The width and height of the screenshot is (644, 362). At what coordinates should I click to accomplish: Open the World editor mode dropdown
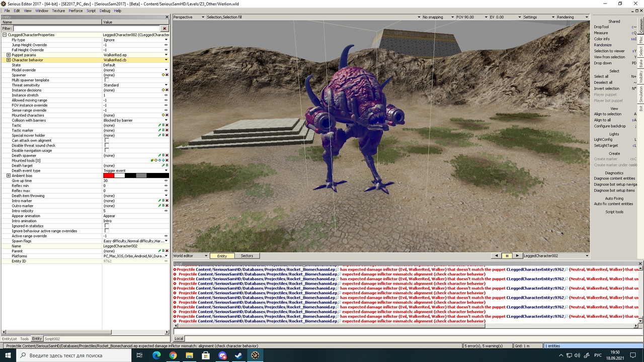tap(190, 256)
